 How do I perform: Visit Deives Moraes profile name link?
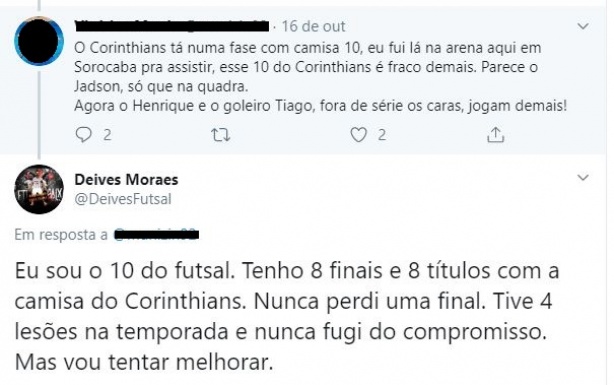[x=126, y=179]
